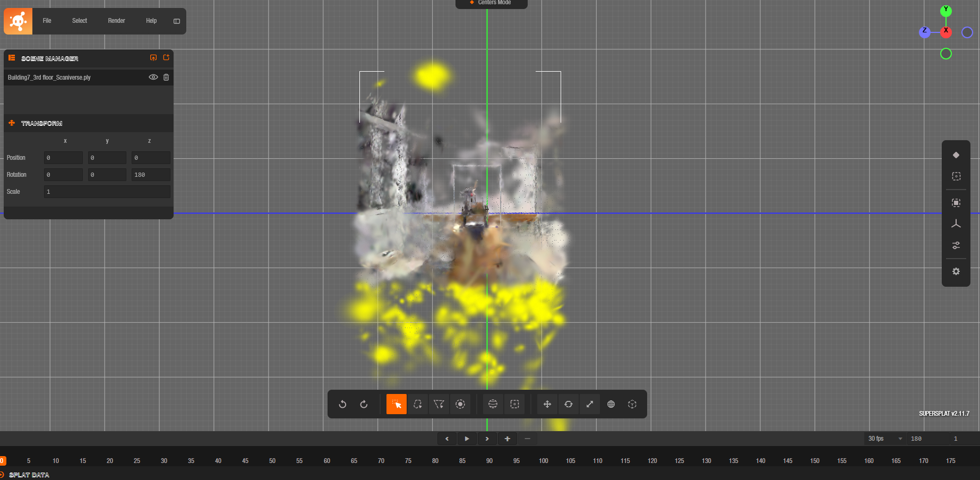The image size is (980, 480).
Task: Activate the move (translate) tool
Action: click(x=547, y=404)
